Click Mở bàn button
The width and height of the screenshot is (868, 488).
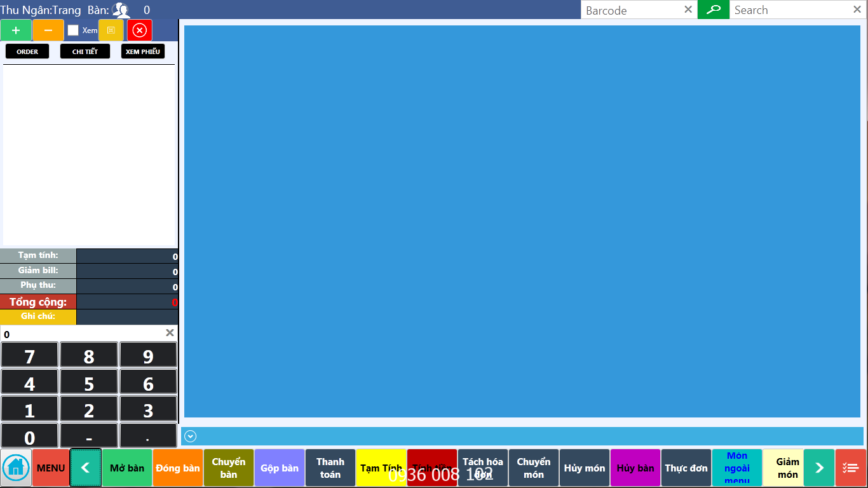click(x=127, y=468)
